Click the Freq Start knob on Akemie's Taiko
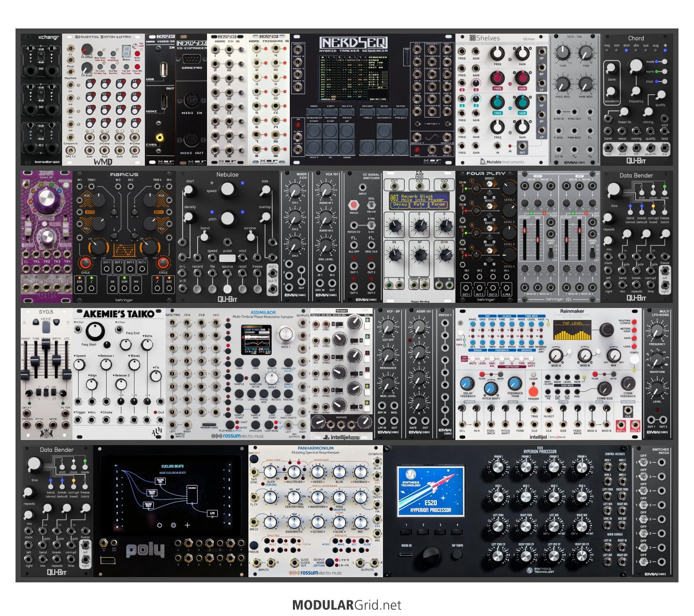The height and width of the screenshot is (616, 694). pos(94,332)
